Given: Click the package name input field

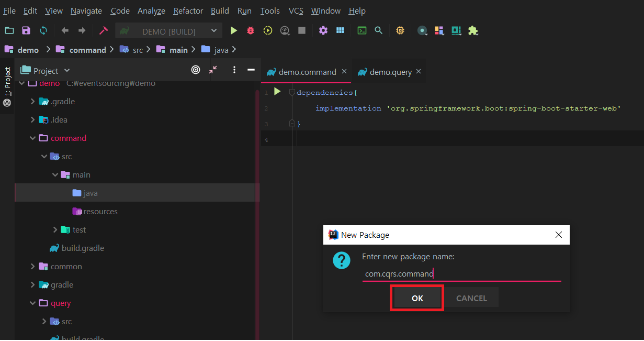Looking at the screenshot, I should [x=462, y=274].
